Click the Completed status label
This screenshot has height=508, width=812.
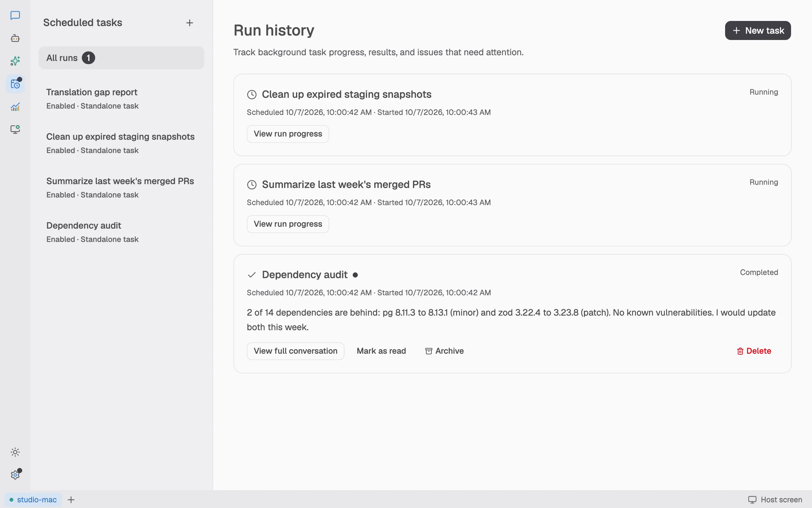click(759, 272)
